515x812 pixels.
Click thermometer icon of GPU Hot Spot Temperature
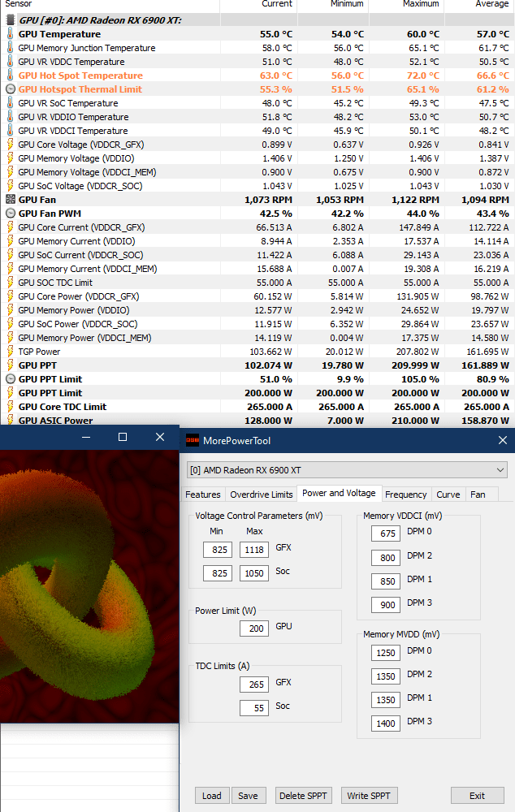coord(10,76)
